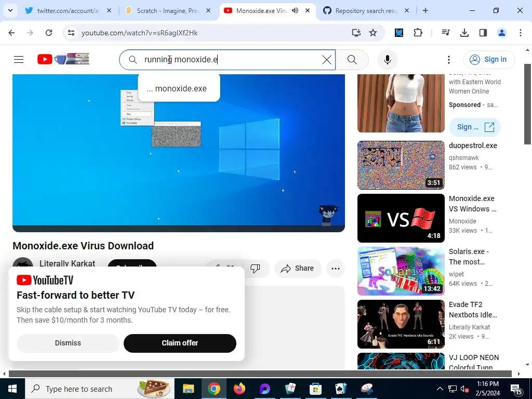Open Microsoft Store from the taskbar
The width and height of the screenshot is (532, 399).
tap(315, 389)
